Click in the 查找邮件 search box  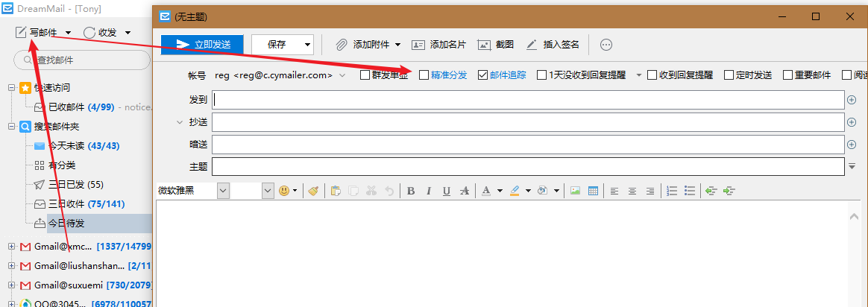82,60
